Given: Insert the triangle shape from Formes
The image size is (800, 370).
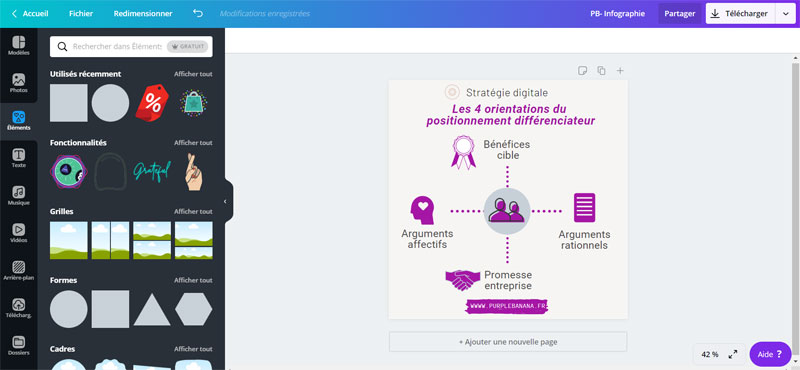Looking at the screenshot, I should [152, 310].
